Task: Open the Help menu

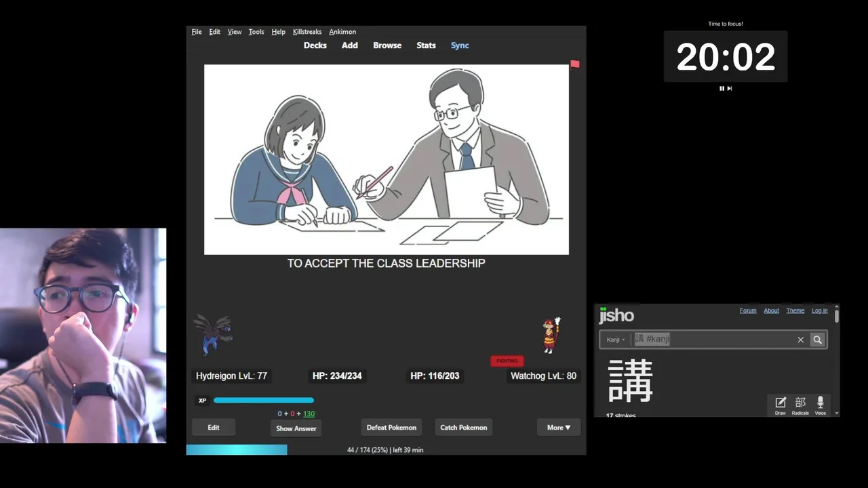Action: (278, 32)
